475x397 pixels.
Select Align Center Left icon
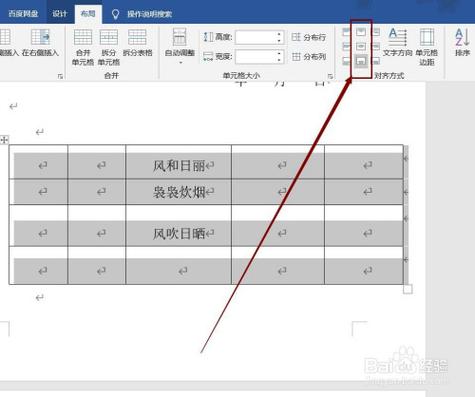click(x=347, y=46)
